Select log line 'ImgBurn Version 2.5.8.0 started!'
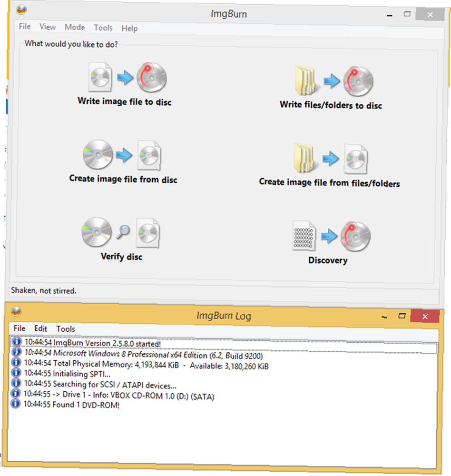451x476 pixels. pyautogui.click(x=93, y=343)
